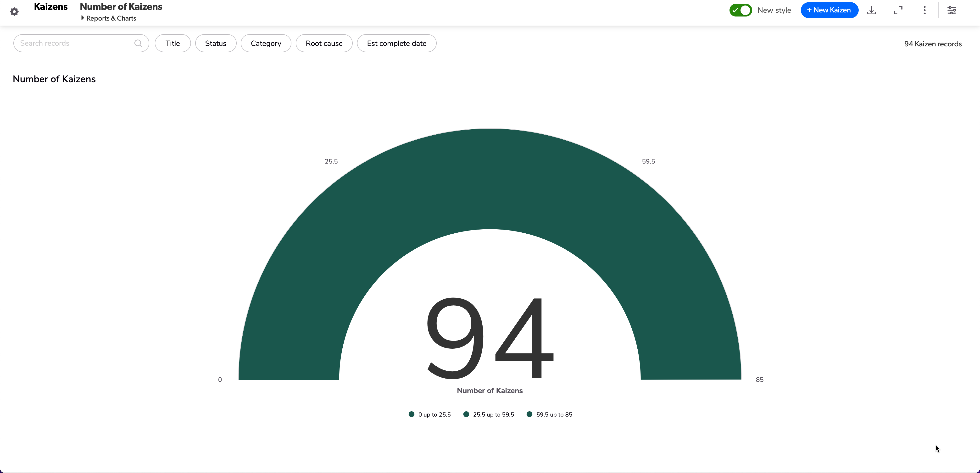Click the large 94 gauge value
Image resolution: width=980 pixels, height=473 pixels.
click(490, 338)
